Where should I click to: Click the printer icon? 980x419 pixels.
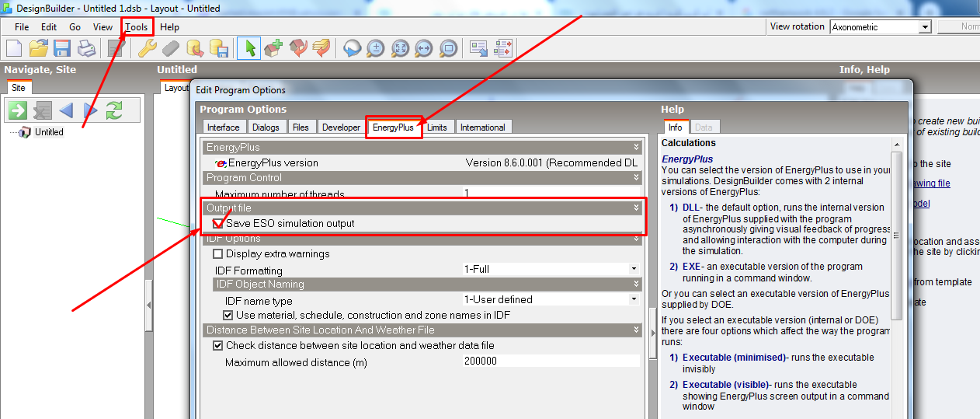86,48
